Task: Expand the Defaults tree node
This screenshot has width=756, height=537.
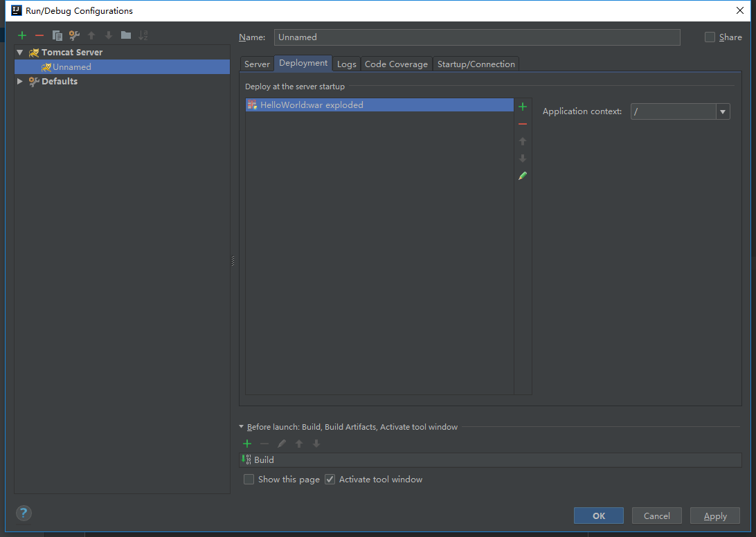Action: pos(20,81)
